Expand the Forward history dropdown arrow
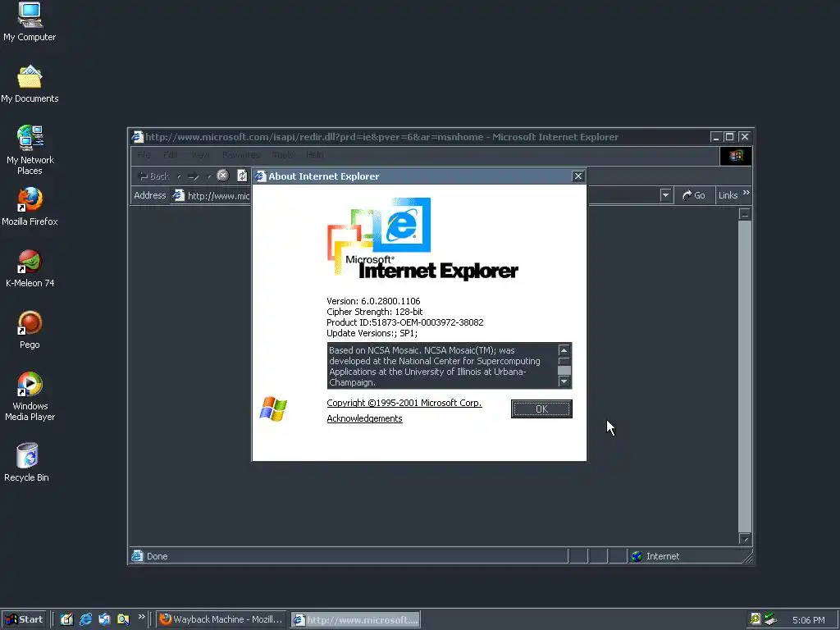840x630 pixels. tap(209, 176)
